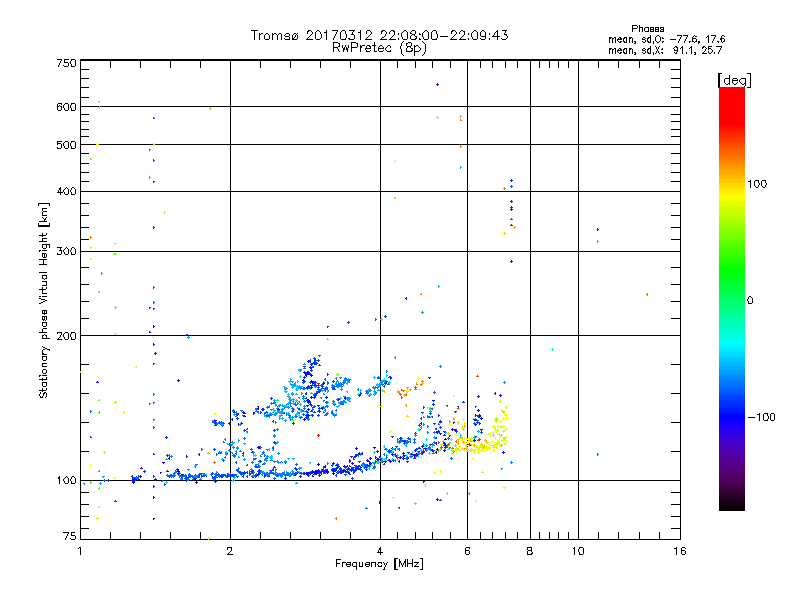The height and width of the screenshot is (600, 800).
Task: Click the frequency axis tick label "6"
Action: click(467, 551)
